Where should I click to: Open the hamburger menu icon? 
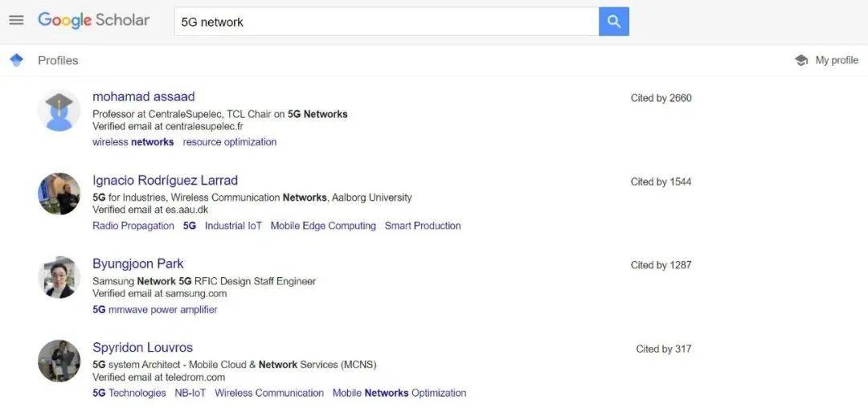click(x=17, y=20)
